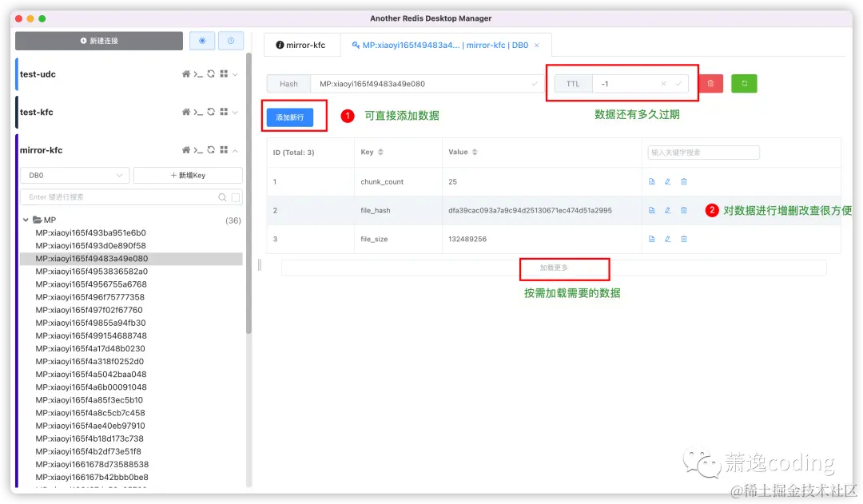Screen dimensions: 863x504
Task: Delete the chunk_count row
Action: 683,181
